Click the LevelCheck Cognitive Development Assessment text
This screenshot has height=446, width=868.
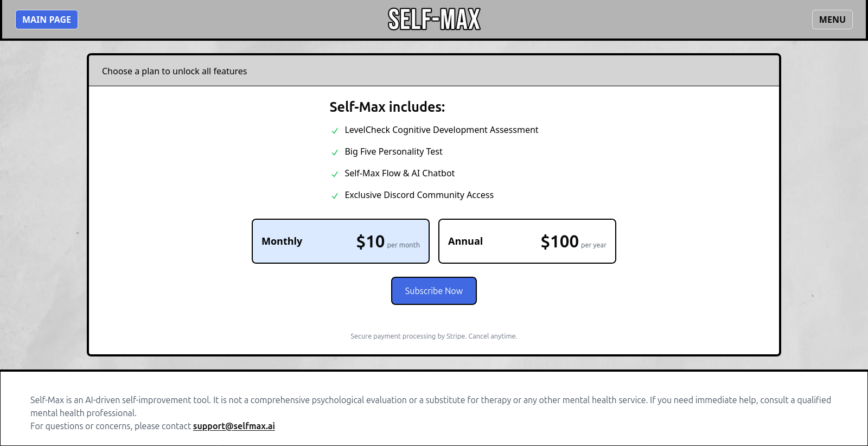point(441,130)
